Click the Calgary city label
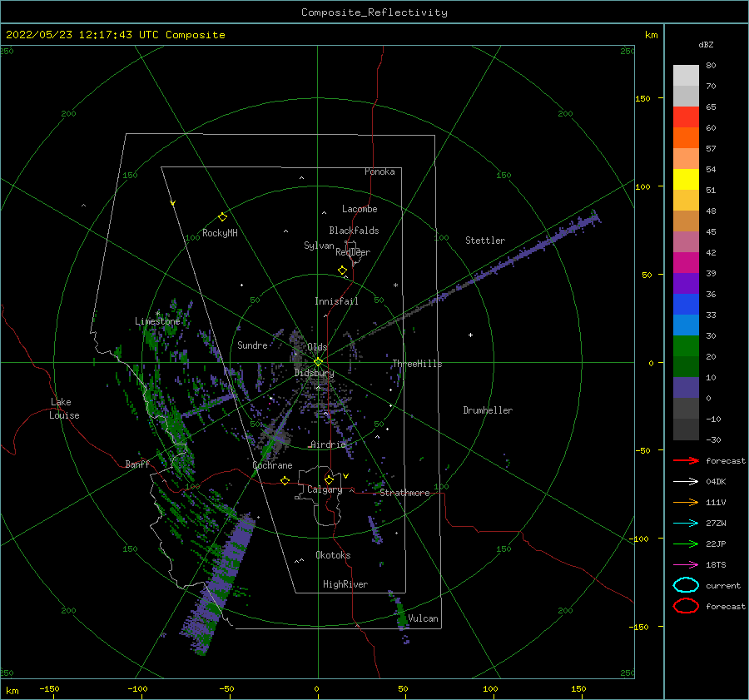 click(x=325, y=489)
